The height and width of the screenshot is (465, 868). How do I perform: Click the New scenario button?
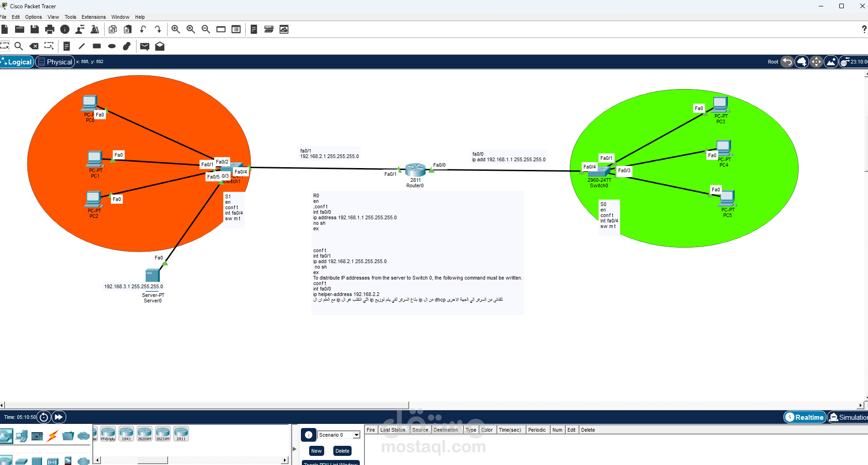(x=316, y=451)
